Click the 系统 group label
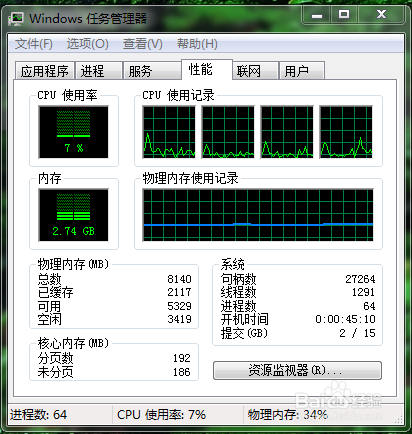 (232, 264)
